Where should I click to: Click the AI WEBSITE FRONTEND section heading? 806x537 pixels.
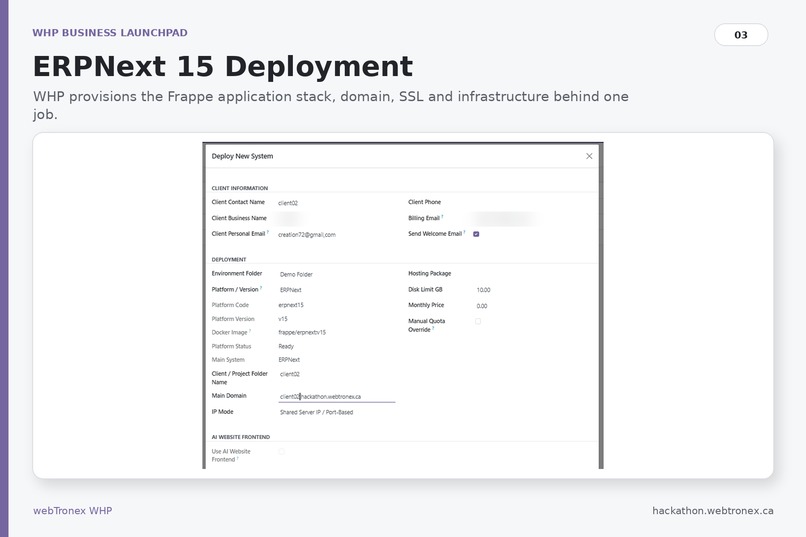pos(241,437)
